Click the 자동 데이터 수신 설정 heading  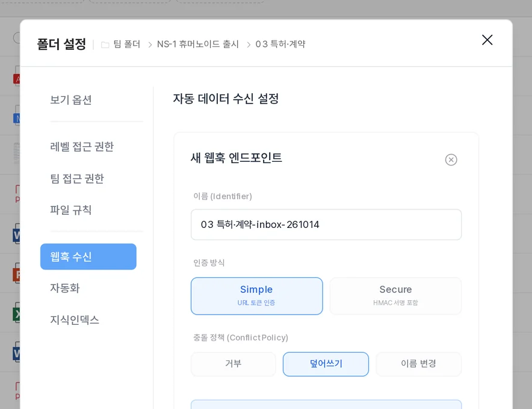click(226, 99)
